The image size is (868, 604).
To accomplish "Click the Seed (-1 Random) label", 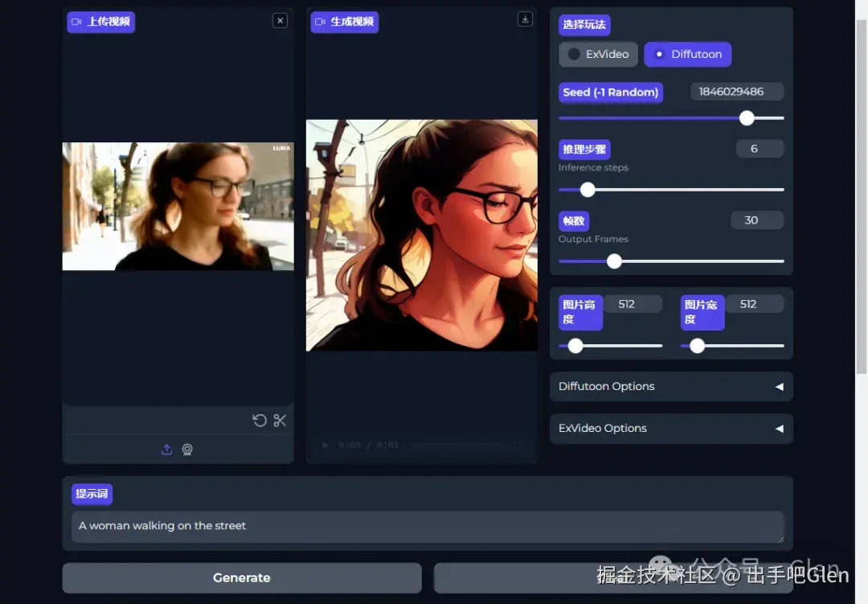I will 611,92.
